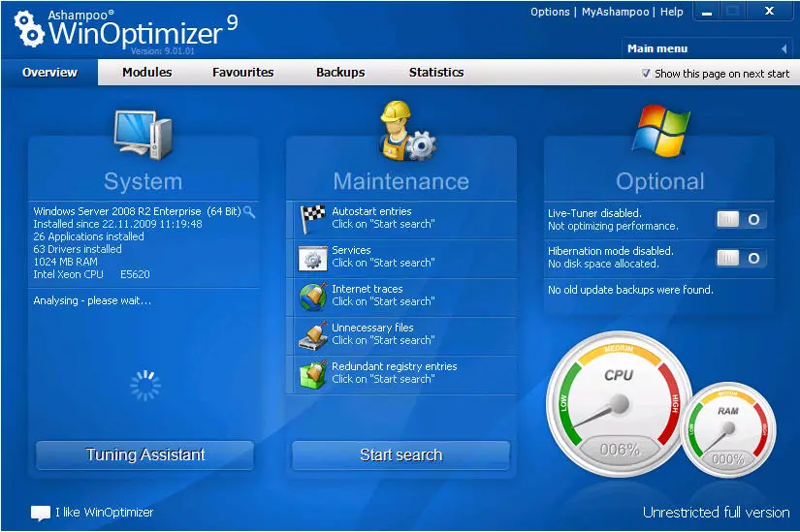Viewport: 800px width, 532px height.
Task: Open the Favourites tab
Action: tap(242, 73)
